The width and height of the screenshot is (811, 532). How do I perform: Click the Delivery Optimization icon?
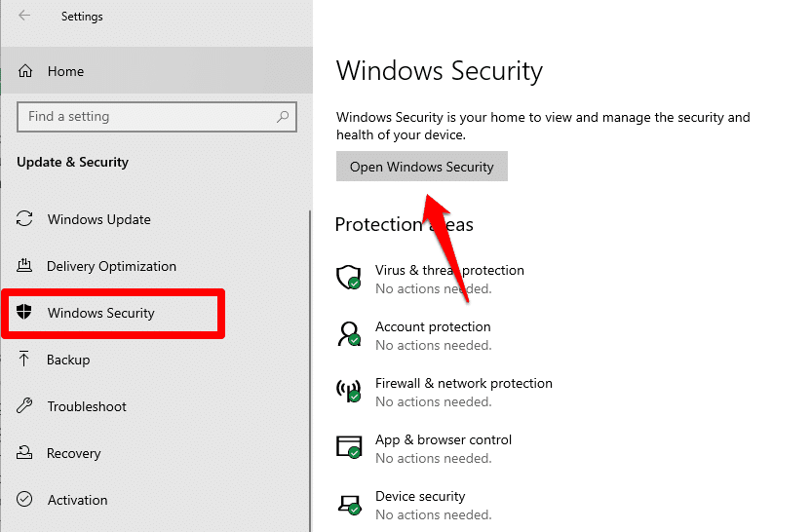[26, 266]
